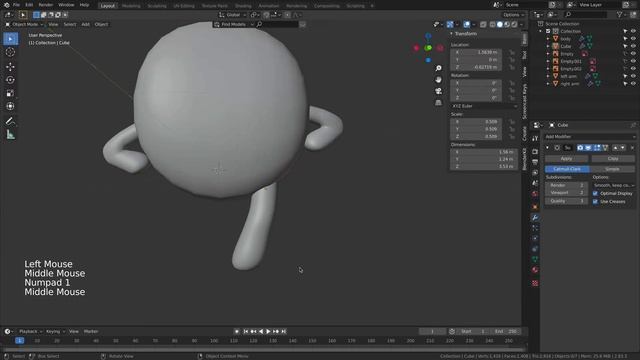
Task: Toggle Optimal Display checkbox
Action: [x=595, y=193]
